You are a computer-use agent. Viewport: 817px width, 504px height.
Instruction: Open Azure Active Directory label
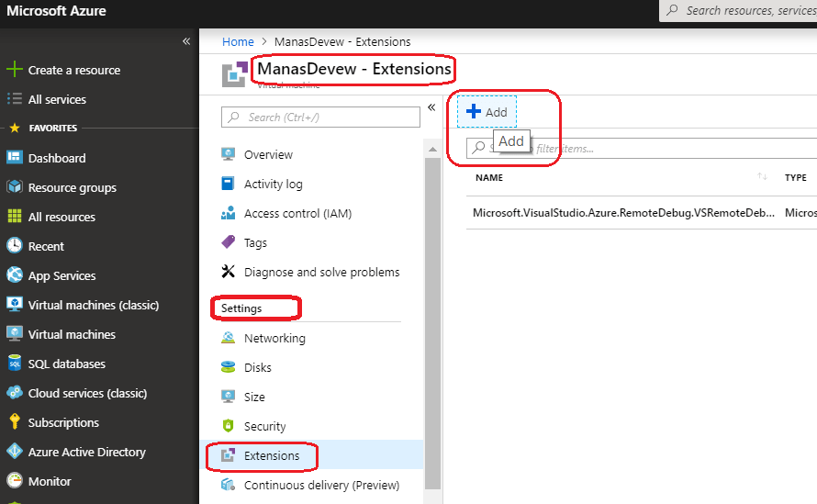(86, 452)
